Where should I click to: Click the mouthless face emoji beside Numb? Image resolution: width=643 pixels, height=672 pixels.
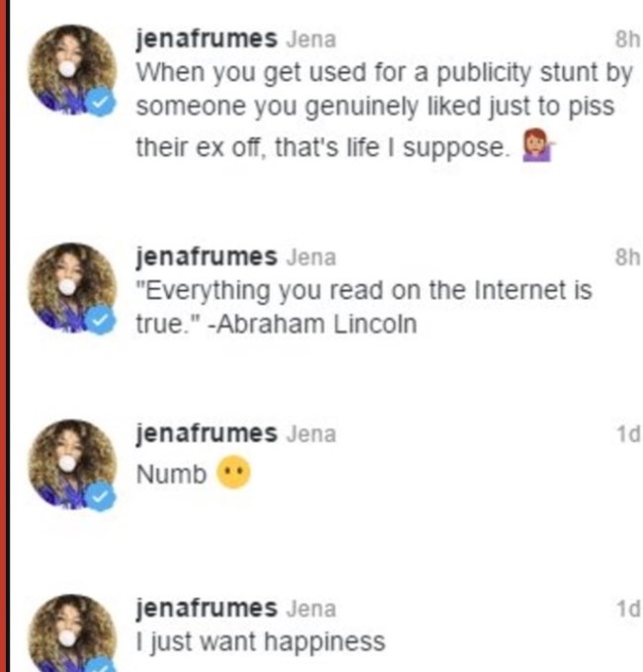(x=233, y=473)
